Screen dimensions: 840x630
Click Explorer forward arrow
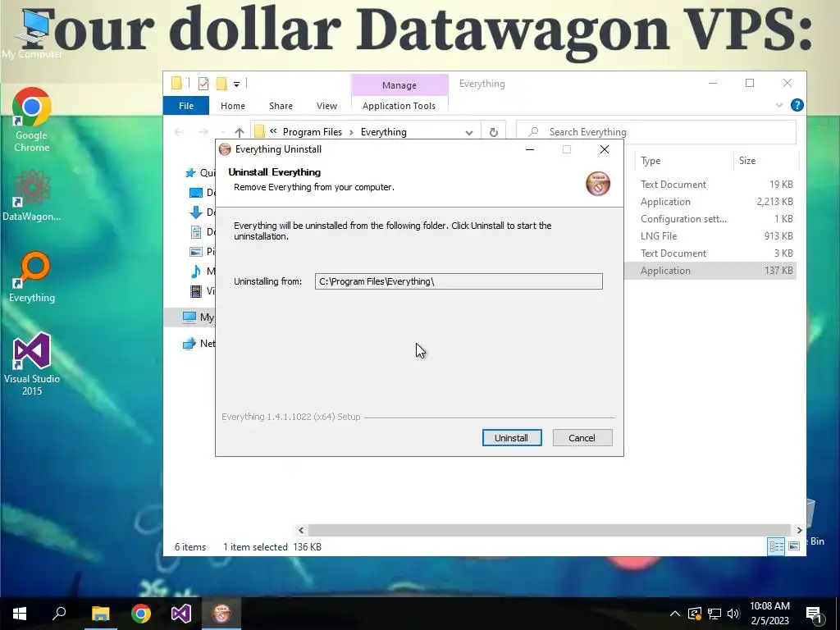(203, 132)
